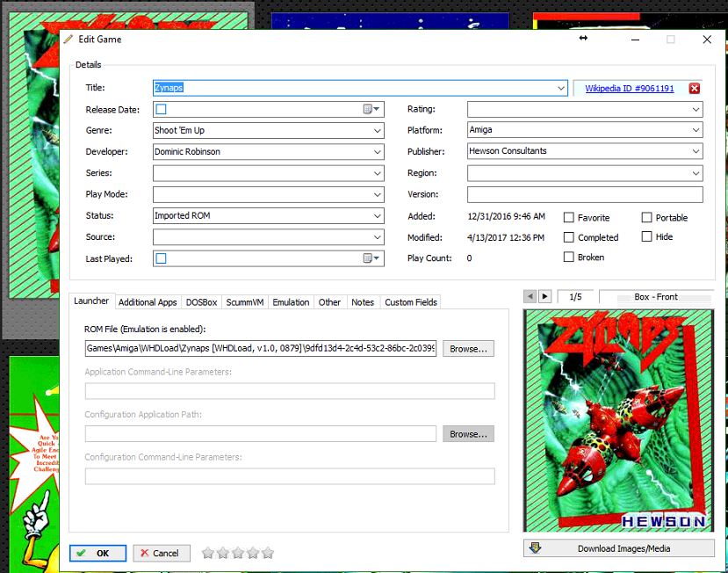Click the Zynaps box art preview
This screenshot has width=728, height=573.
click(x=618, y=421)
